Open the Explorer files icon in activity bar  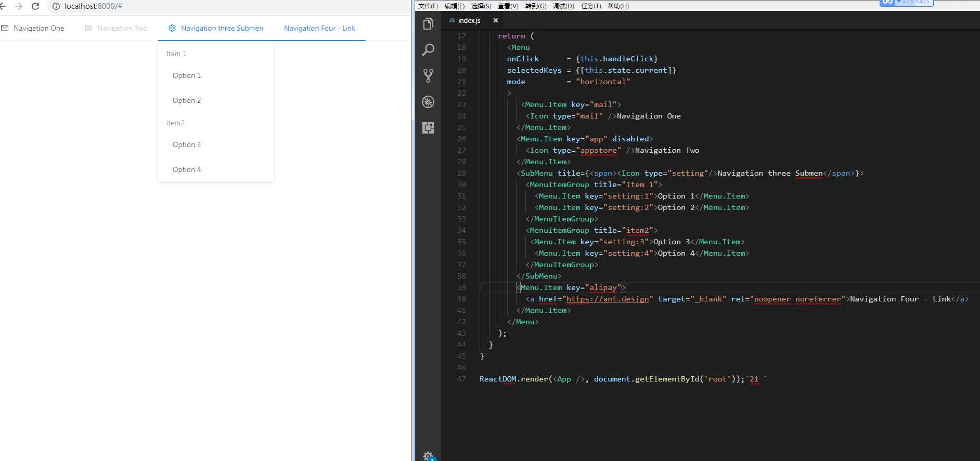pos(428,24)
